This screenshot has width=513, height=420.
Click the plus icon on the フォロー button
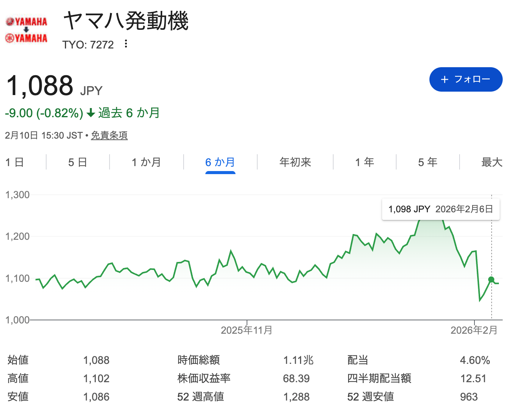click(x=444, y=79)
